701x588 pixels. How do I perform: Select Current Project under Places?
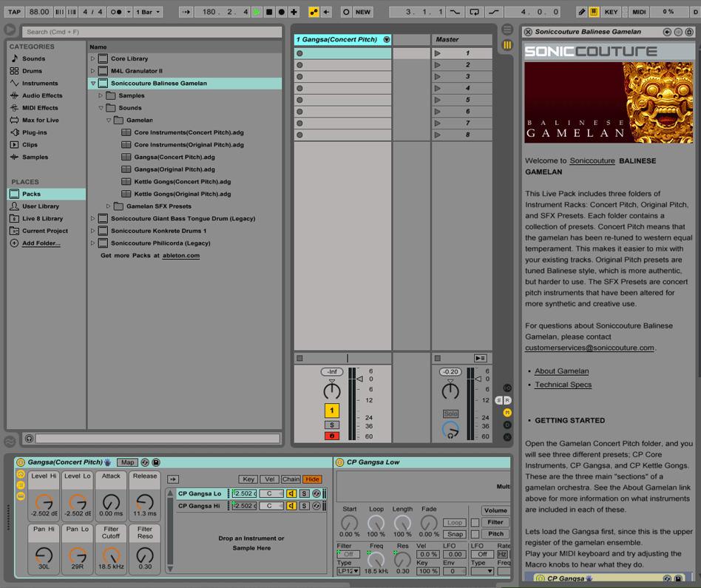(x=39, y=231)
